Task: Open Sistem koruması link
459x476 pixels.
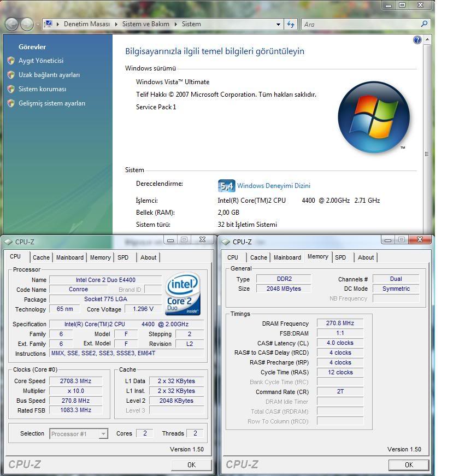Action: click(x=42, y=89)
